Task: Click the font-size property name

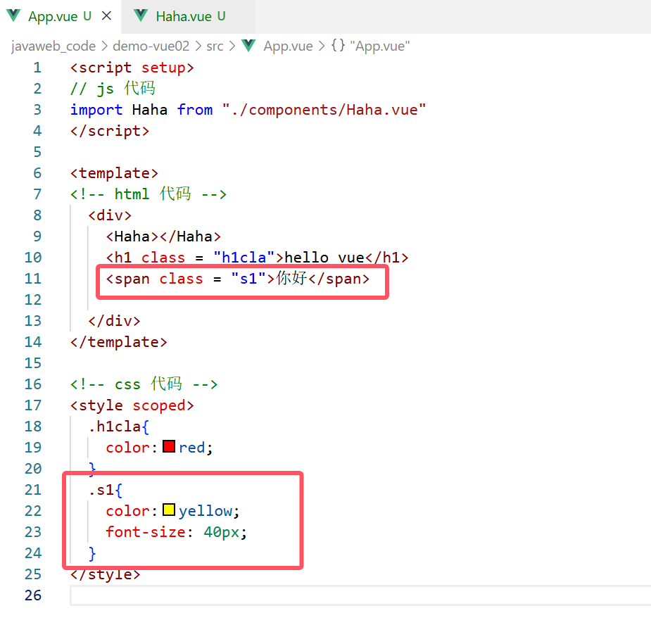Action: (x=145, y=532)
